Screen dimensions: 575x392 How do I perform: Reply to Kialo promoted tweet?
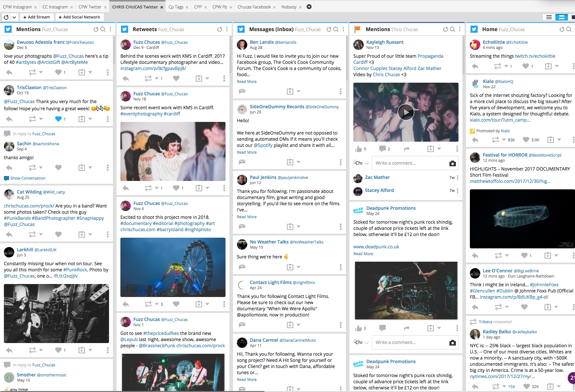pos(475,140)
